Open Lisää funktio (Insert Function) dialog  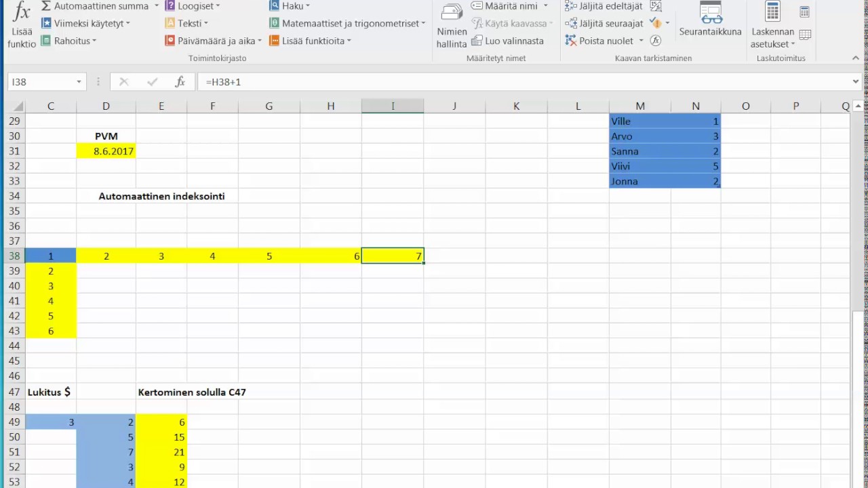pos(22,26)
